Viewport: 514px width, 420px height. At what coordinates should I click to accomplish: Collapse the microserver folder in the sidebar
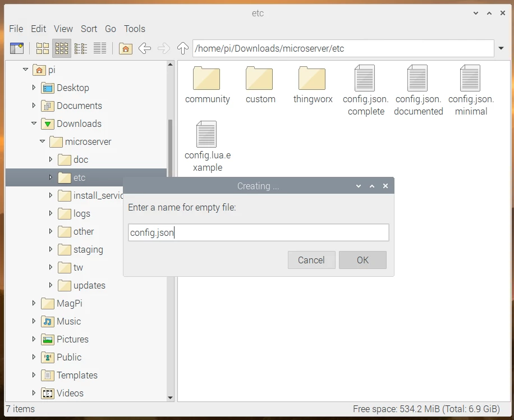42,141
